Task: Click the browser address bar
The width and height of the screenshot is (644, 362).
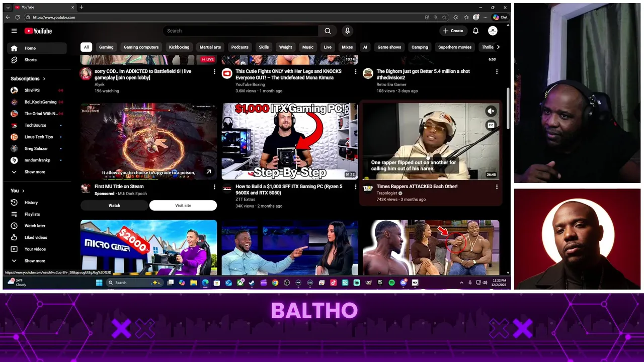Action: pos(221,17)
